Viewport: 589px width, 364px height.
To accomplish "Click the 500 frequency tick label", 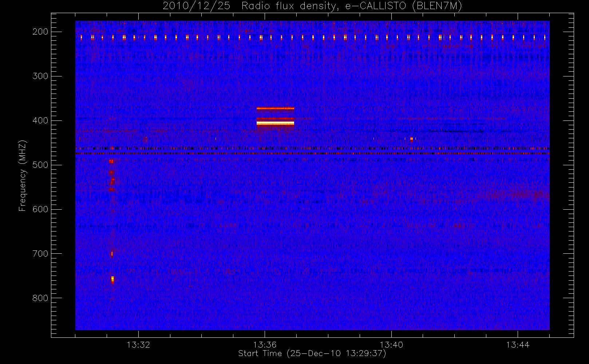I will coord(40,165).
